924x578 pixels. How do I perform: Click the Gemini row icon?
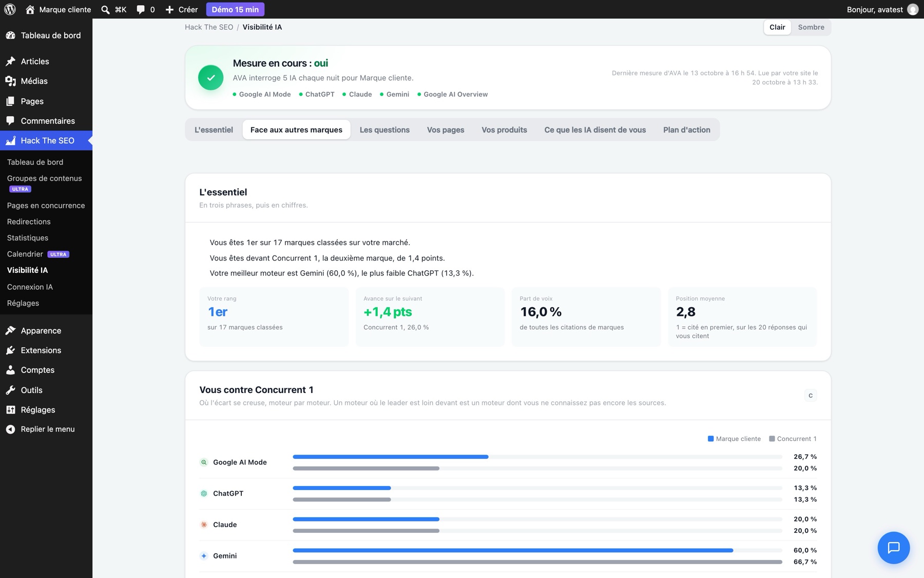pyautogui.click(x=204, y=556)
